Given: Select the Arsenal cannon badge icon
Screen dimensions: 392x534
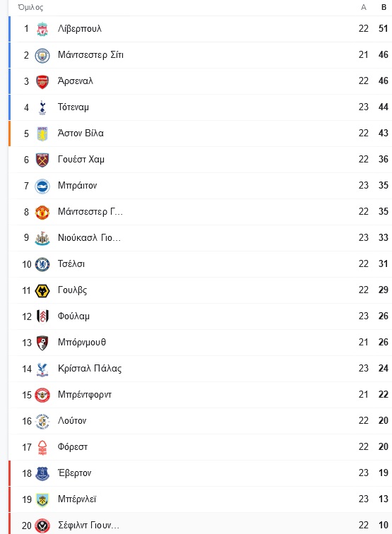Looking at the screenshot, I should point(42,81).
